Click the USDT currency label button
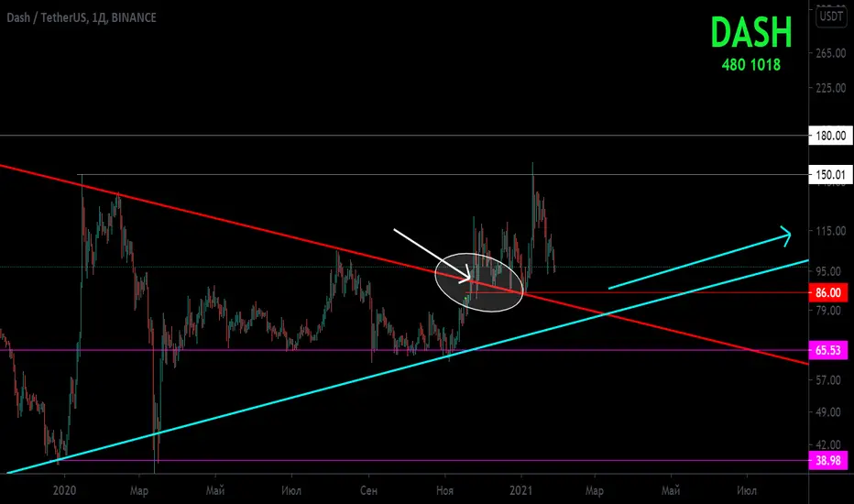 coord(831,16)
